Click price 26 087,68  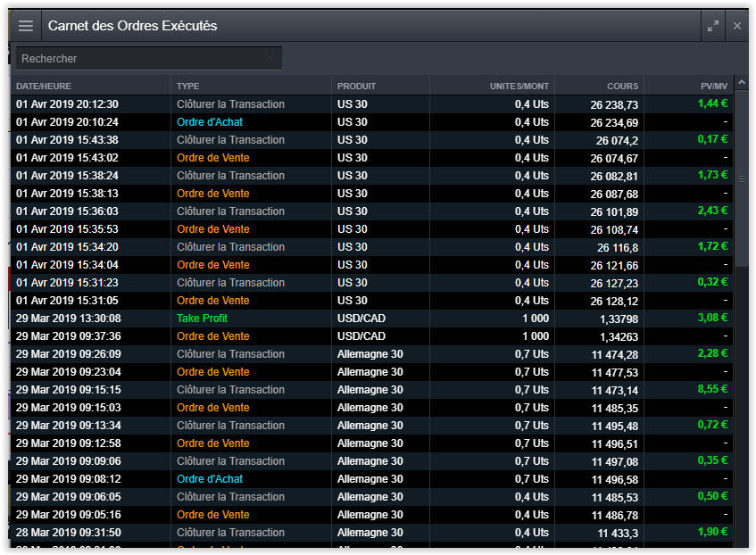pos(614,195)
